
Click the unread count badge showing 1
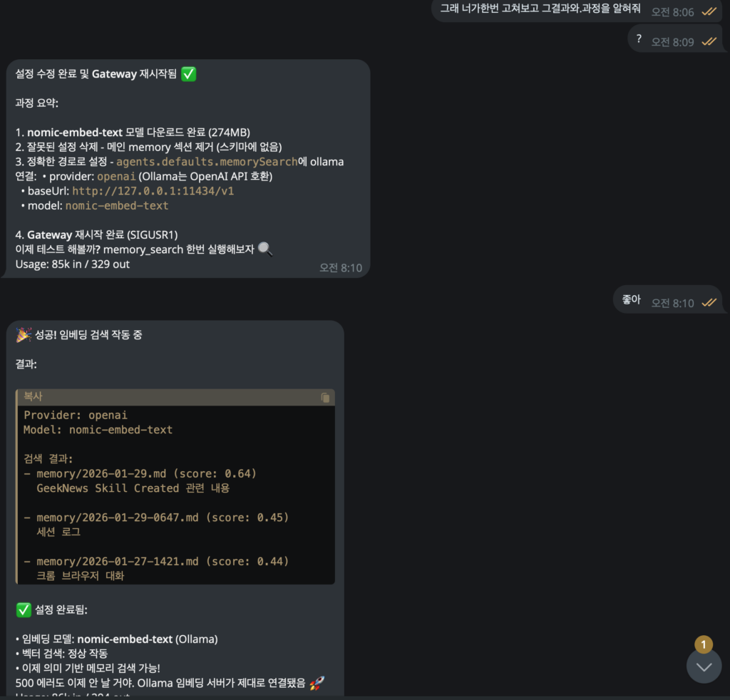704,644
